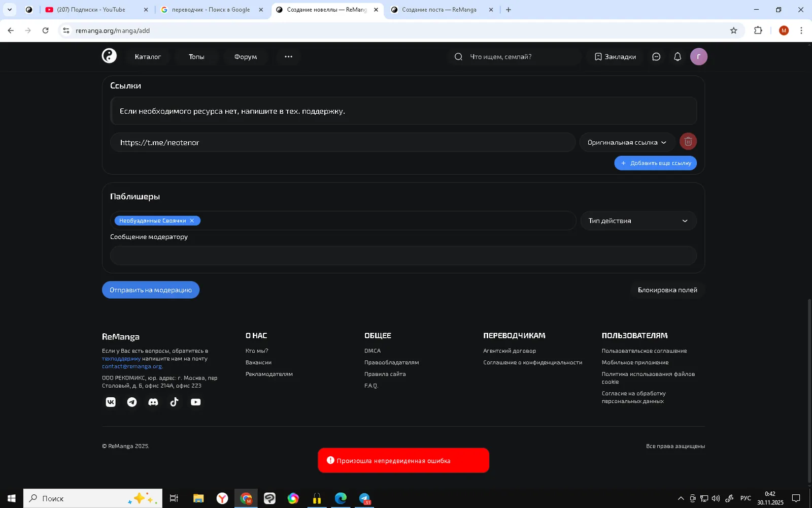The width and height of the screenshot is (812, 508).
Task: Open Microsoft Edge from taskbar
Action: pyautogui.click(x=341, y=498)
